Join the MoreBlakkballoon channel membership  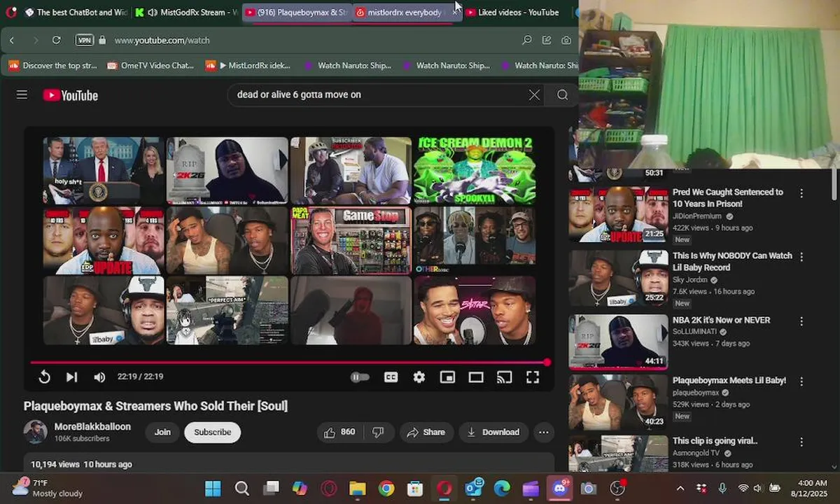[x=162, y=432]
